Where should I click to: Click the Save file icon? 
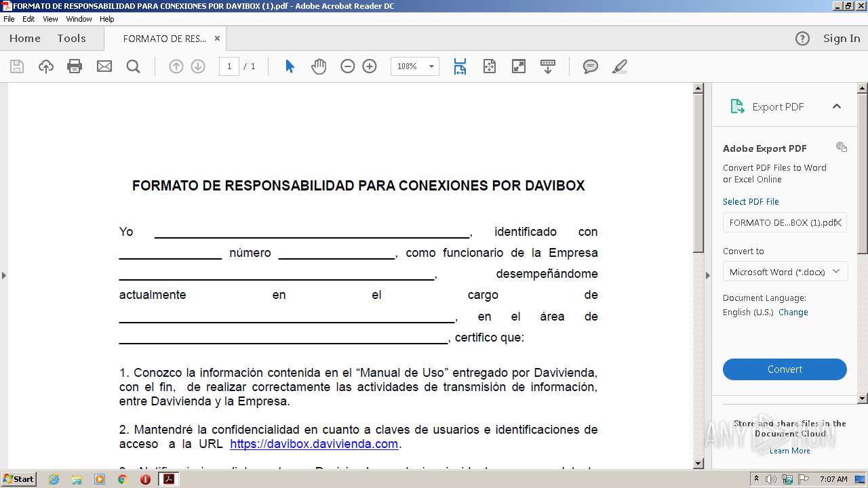point(17,66)
